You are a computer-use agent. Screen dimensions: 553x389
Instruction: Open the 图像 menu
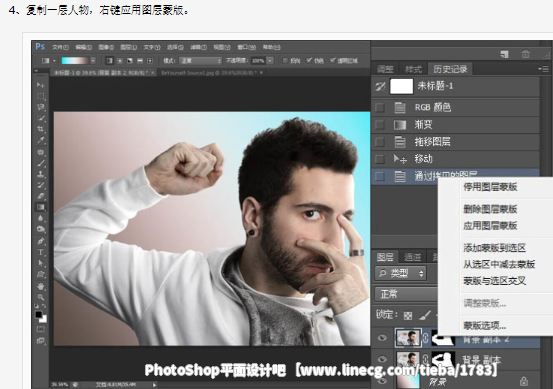point(106,47)
